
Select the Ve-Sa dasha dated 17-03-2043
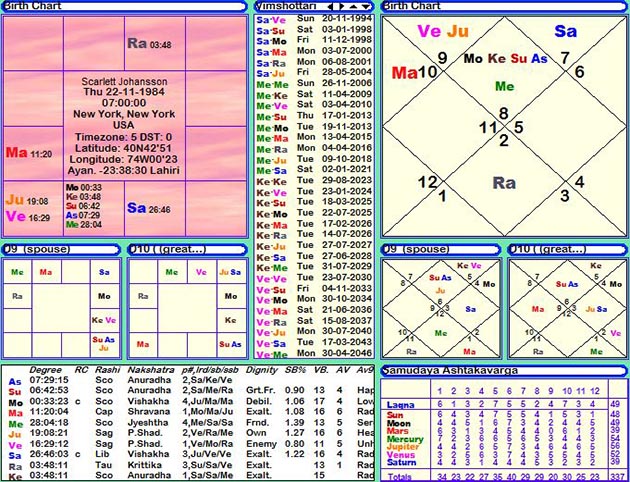[314, 343]
